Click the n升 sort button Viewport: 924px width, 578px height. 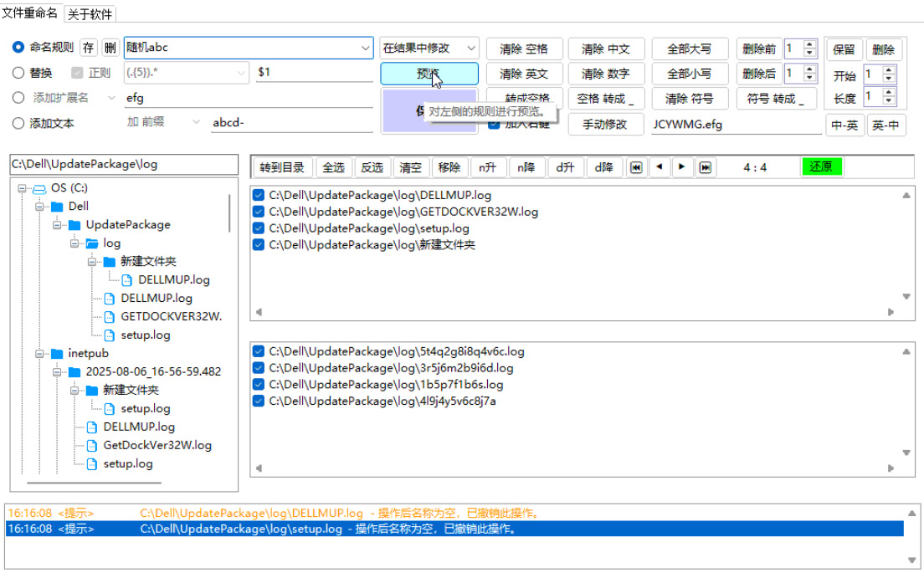pyautogui.click(x=487, y=167)
